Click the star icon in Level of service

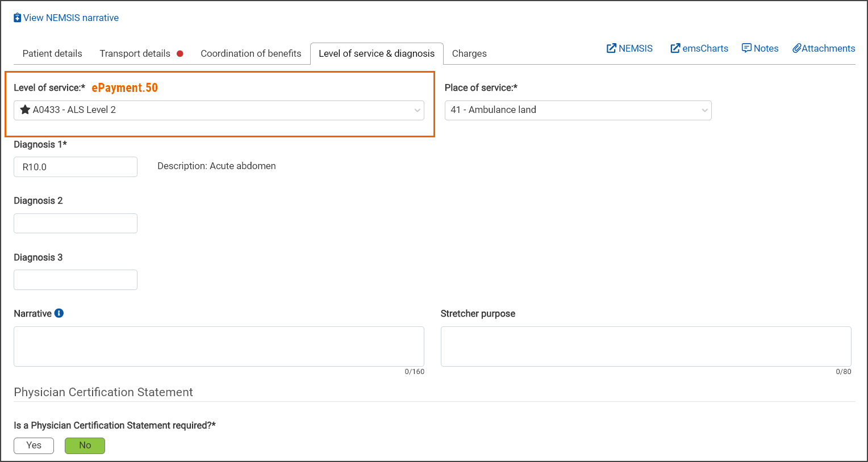pyautogui.click(x=25, y=110)
